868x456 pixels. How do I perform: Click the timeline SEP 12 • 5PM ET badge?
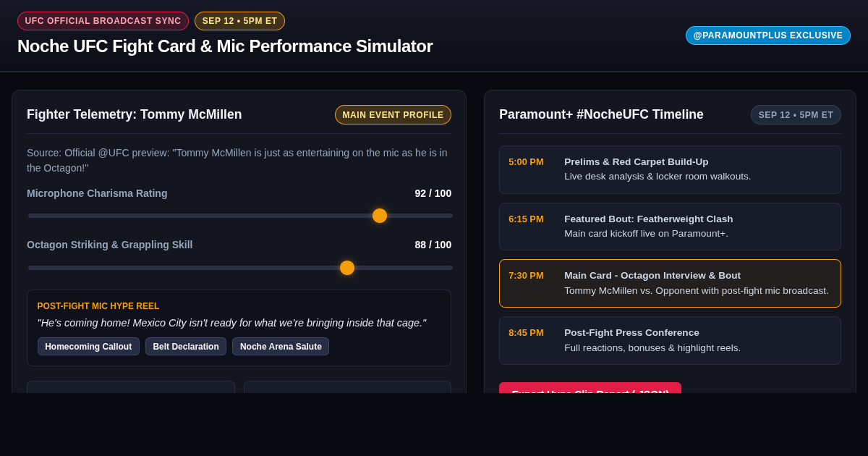[x=796, y=114]
